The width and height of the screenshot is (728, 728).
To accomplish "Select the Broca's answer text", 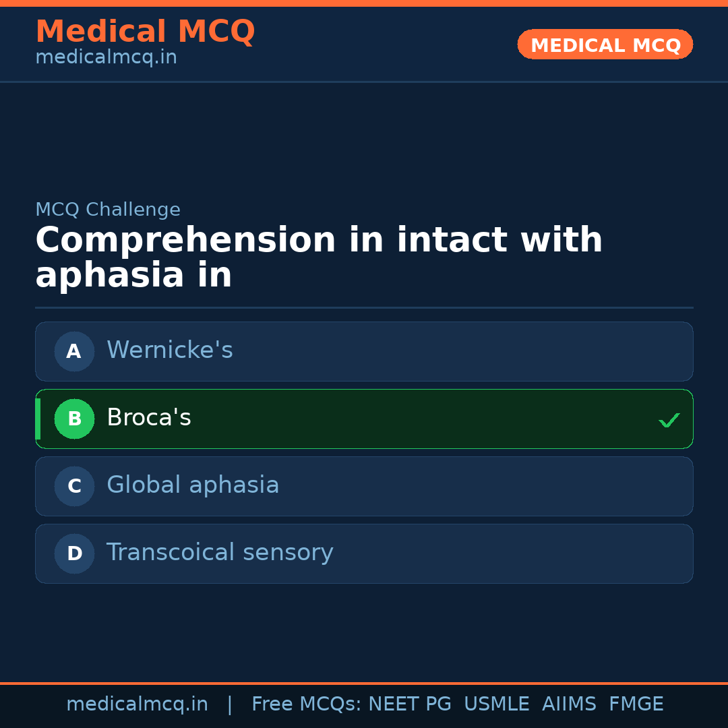I will coord(149,418).
